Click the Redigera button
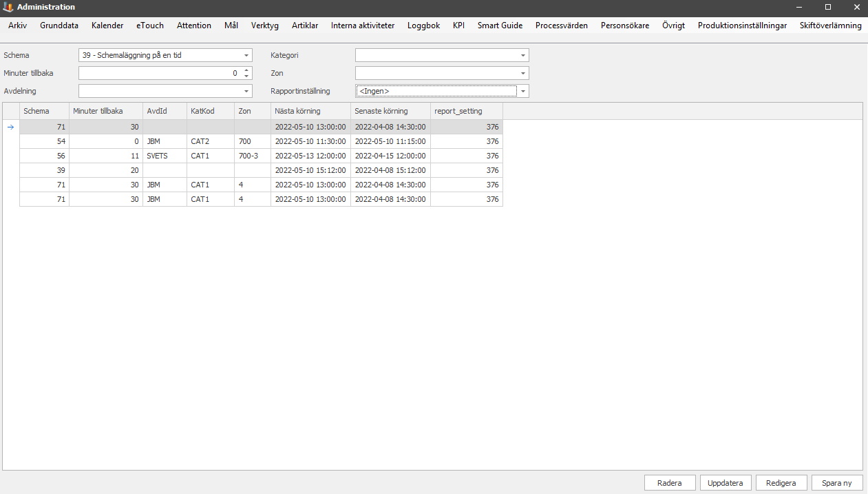 click(781, 483)
